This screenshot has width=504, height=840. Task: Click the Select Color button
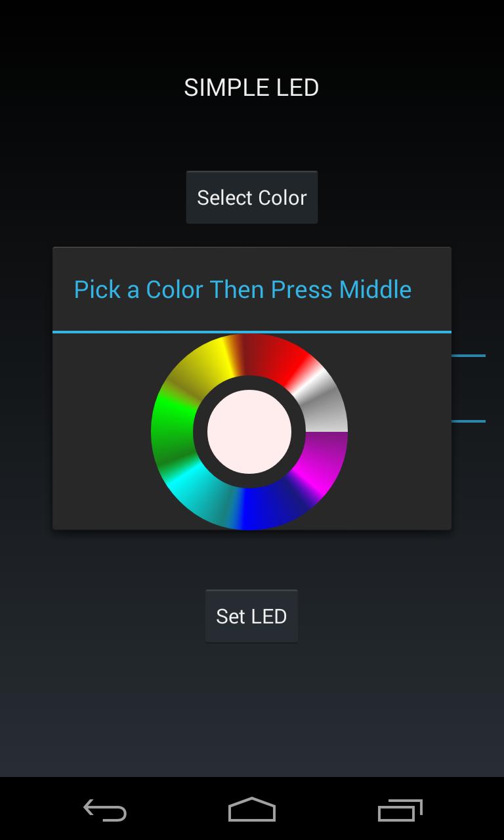252,197
